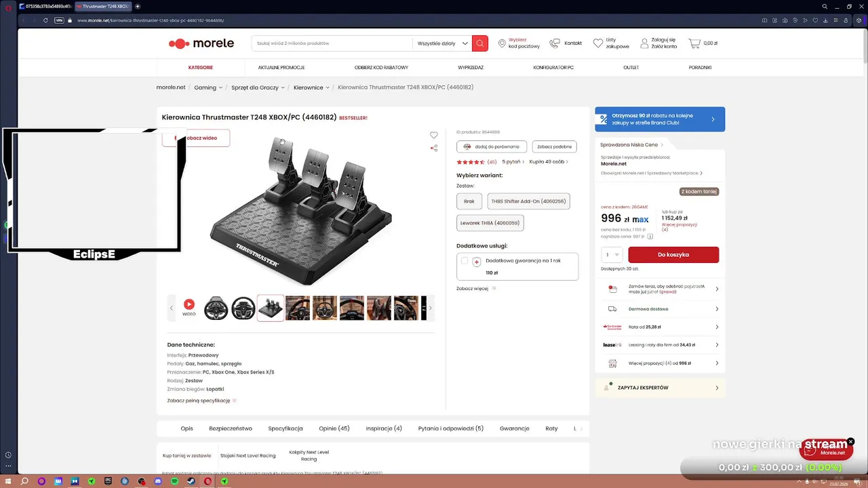Expand the Sprzęt dla Graczy breadcrumb dropdown
The width and height of the screenshot is (868, 488).
[283, 87]
